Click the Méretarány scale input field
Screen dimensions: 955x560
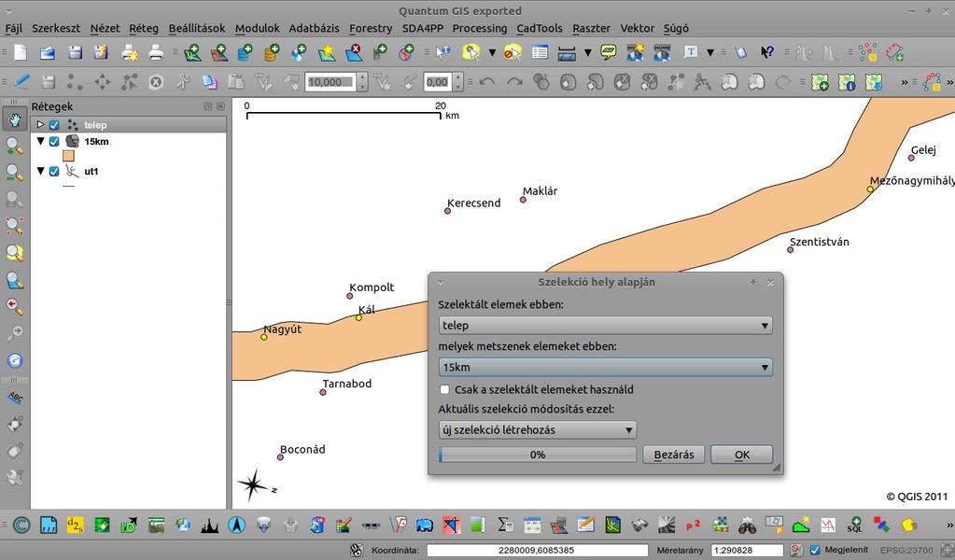pos(748,551)
